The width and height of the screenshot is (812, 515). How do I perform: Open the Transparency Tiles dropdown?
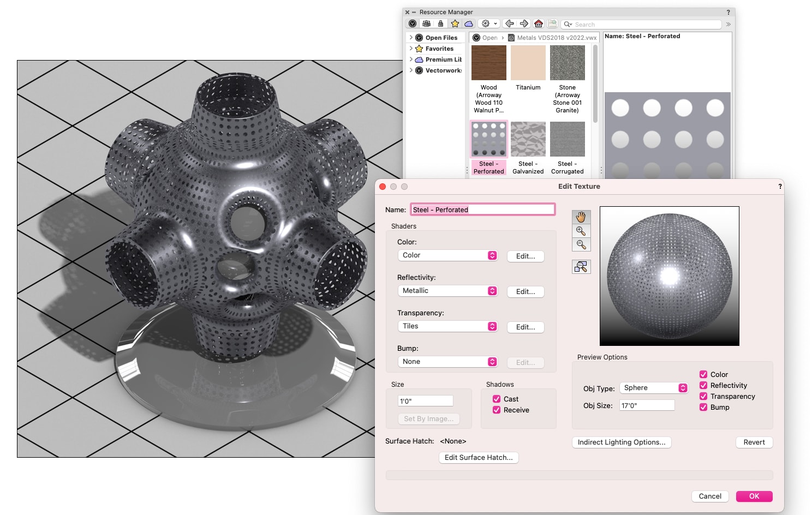click(x=447, y=326)
